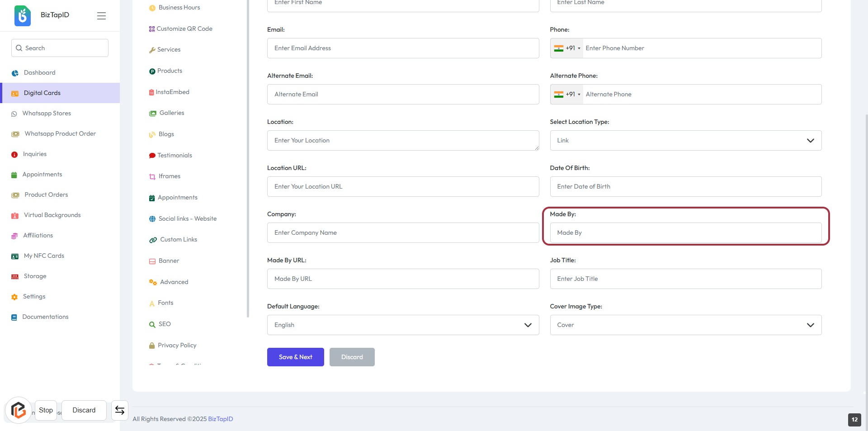Click the SEO magnifier icon

tap(152, 324)
